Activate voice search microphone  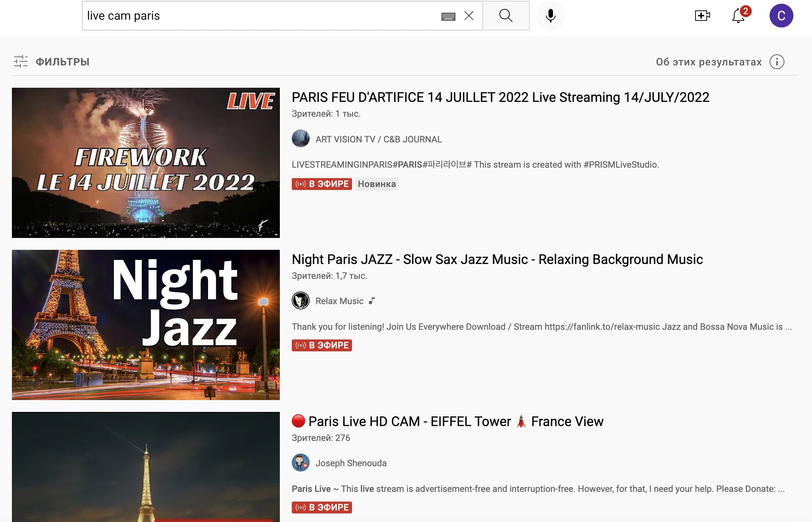tap(550, 16)
